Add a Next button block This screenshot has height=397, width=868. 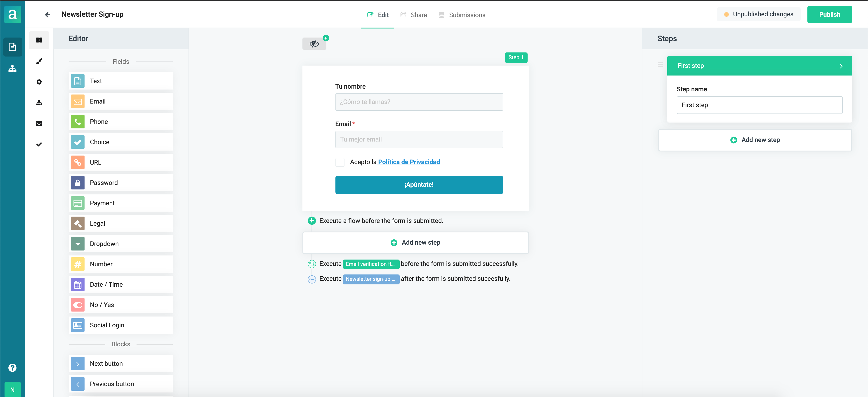click(x=121, y=364)
